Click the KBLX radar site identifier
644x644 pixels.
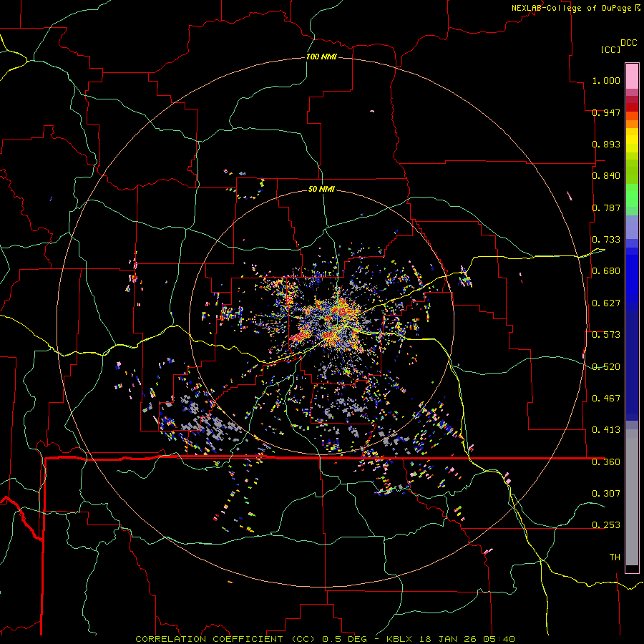(x=399, y=639)
